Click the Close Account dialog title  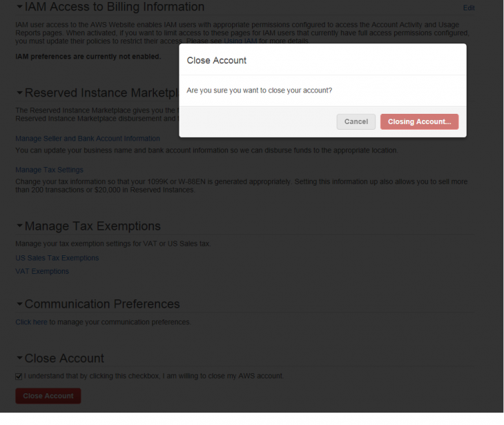[217, 61]
